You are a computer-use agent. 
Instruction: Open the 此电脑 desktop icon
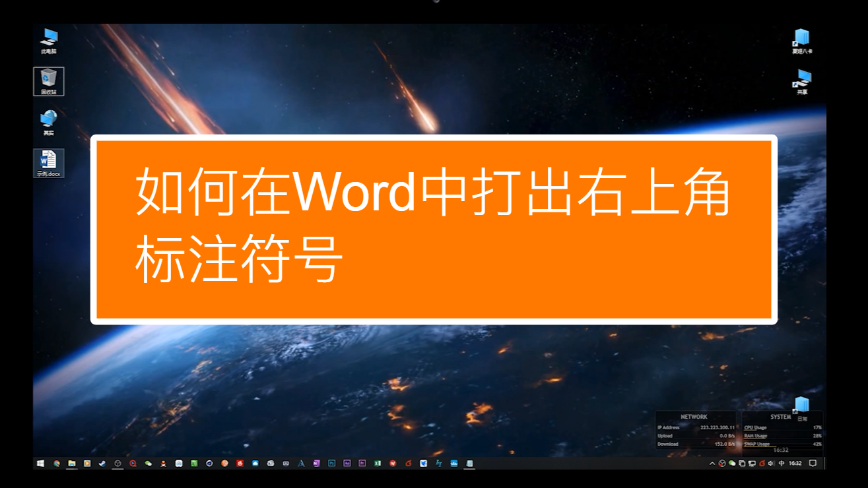[x=48, y=41]
